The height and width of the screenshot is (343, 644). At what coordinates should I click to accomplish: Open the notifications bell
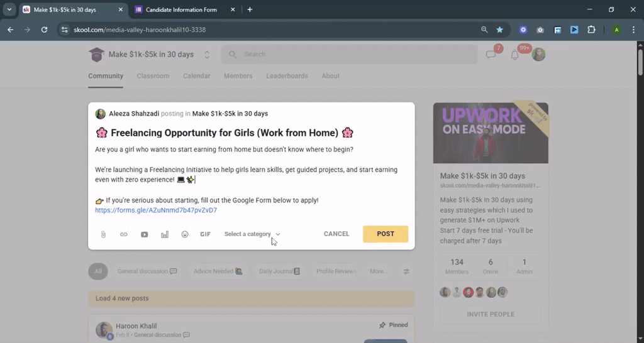514,55
